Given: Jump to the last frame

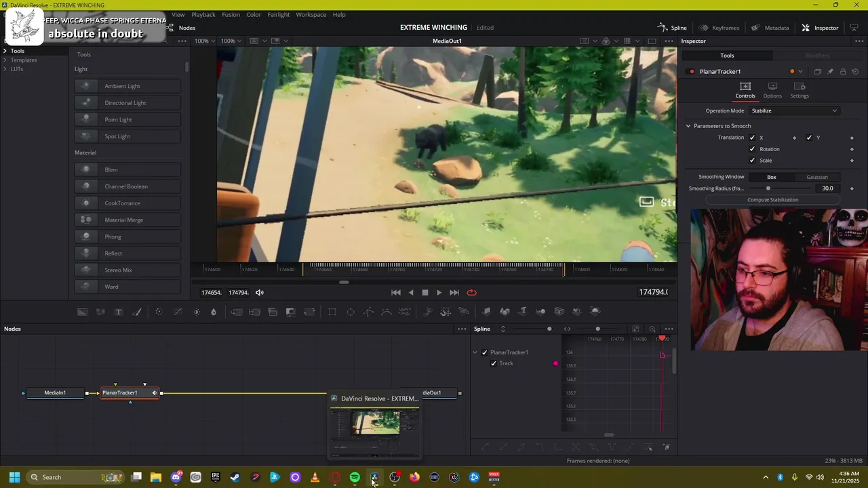Looking at the screenshot, I should (454, 293).
